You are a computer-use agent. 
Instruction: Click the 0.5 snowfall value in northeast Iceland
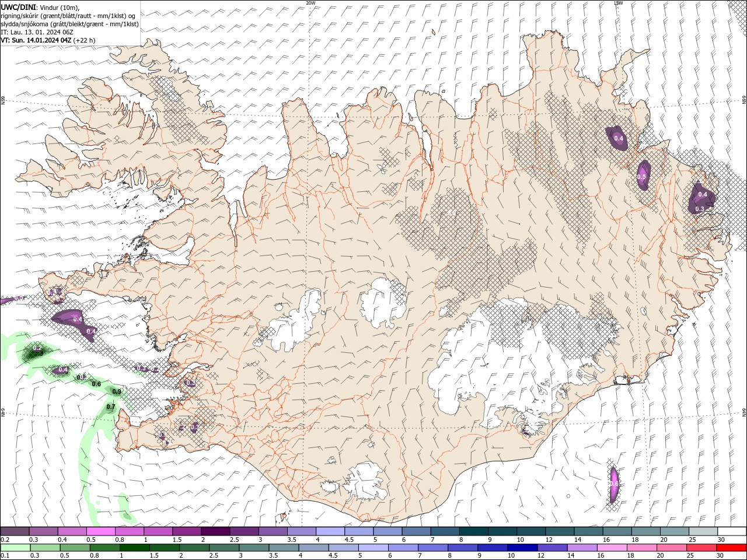point(641,177)
